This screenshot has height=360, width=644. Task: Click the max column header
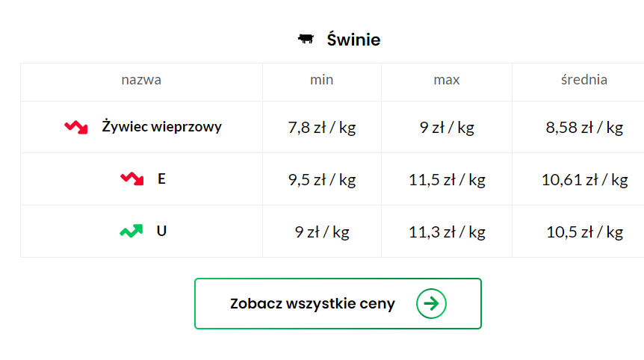[447, 80]
